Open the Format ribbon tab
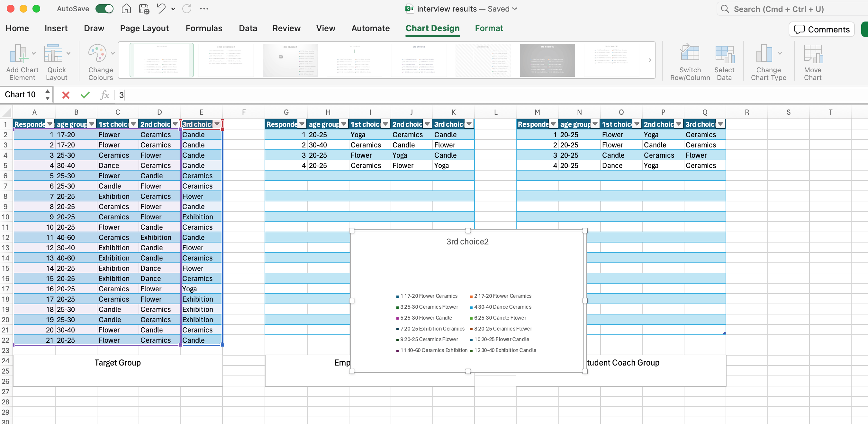The height and width of the screenshot is (424, 868). [489, 28]
